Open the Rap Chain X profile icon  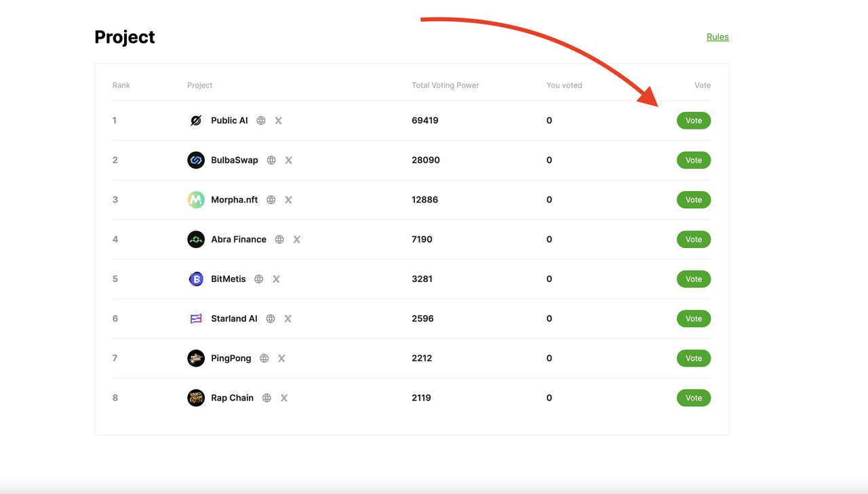tap(284, 398)
